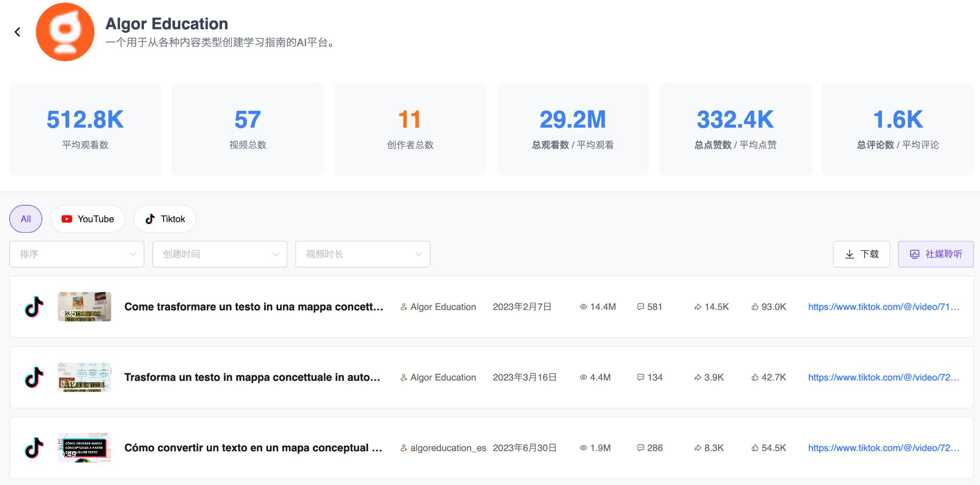Filter videos by YouTube
Screen dimensions: 980x485
88,219
